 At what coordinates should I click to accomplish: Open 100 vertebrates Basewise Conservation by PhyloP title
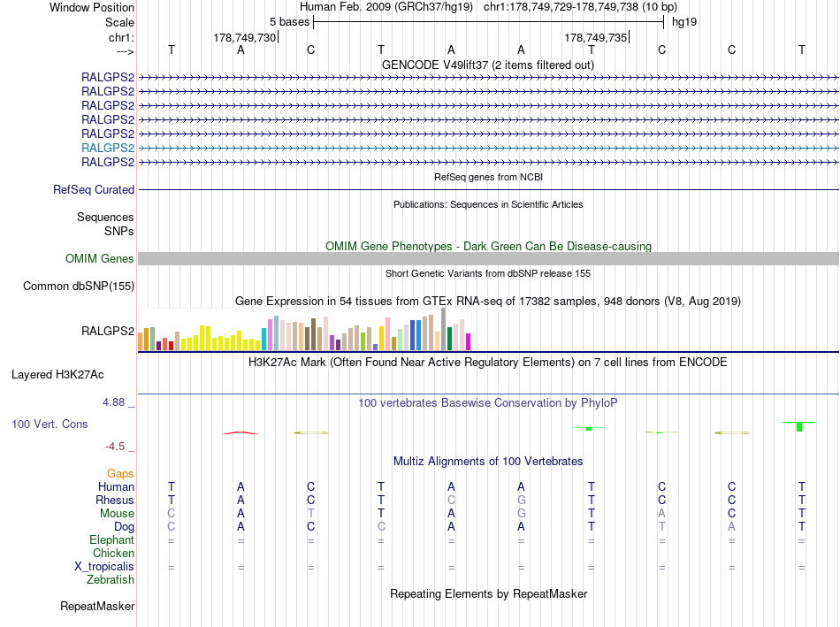pyautogui.click(x=487, y=403)
